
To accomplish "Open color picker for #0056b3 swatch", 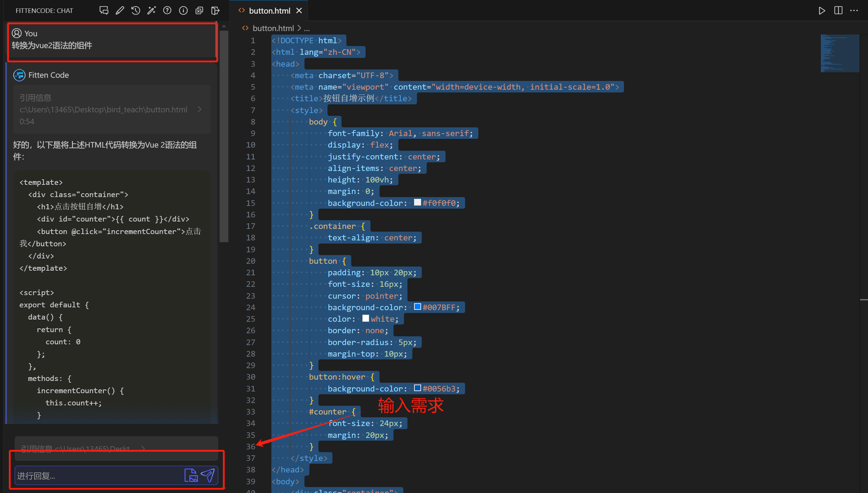I will [x=417, y=388].
